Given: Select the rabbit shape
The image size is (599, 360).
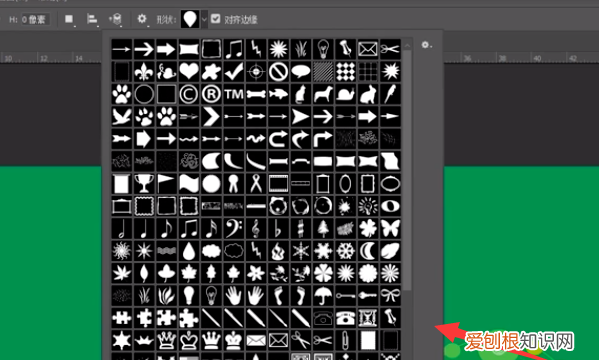Looking at the screenshot, I should (368, 94).
